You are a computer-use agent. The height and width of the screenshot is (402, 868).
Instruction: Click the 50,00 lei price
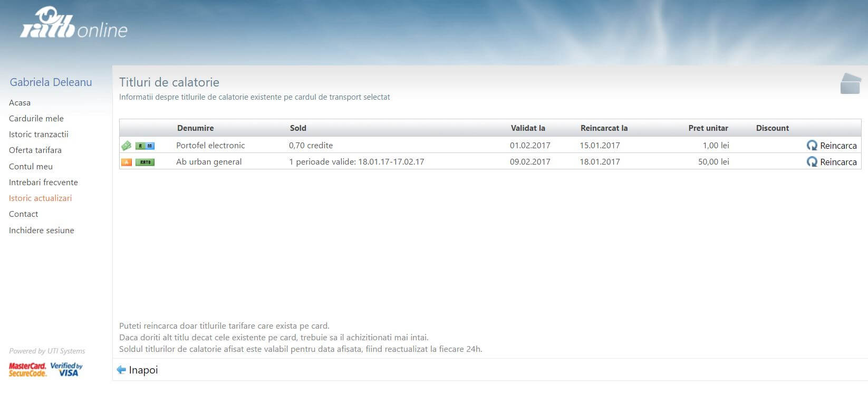tap(713, 162)
